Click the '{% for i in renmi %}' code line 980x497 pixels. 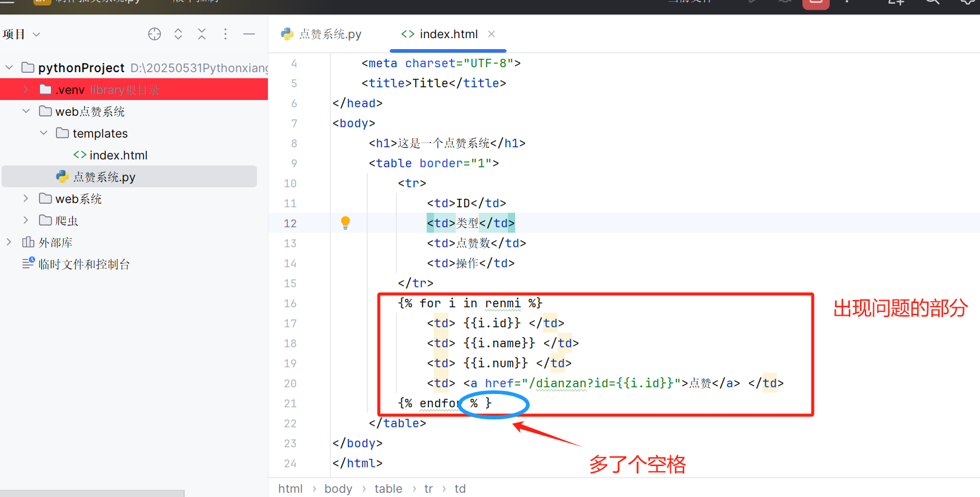pos(470,303)
